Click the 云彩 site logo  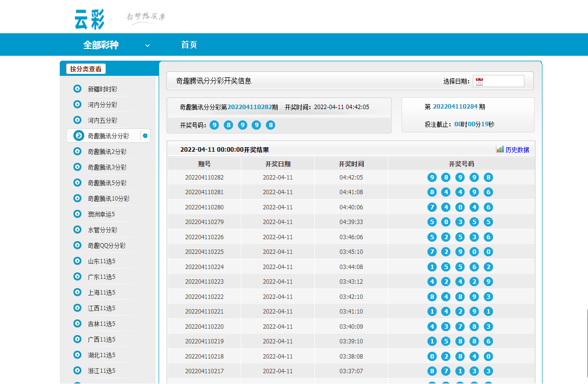coord(90,19)
